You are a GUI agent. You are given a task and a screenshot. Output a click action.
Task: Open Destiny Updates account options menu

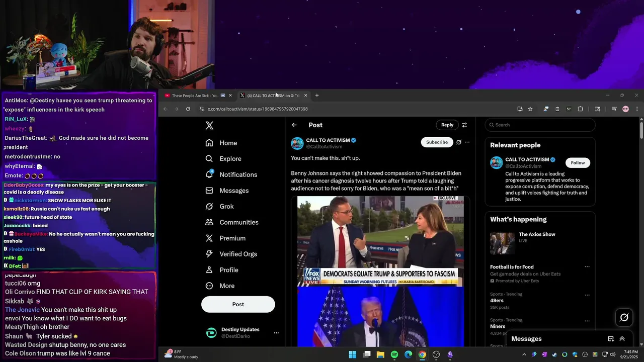click(276, 333)
